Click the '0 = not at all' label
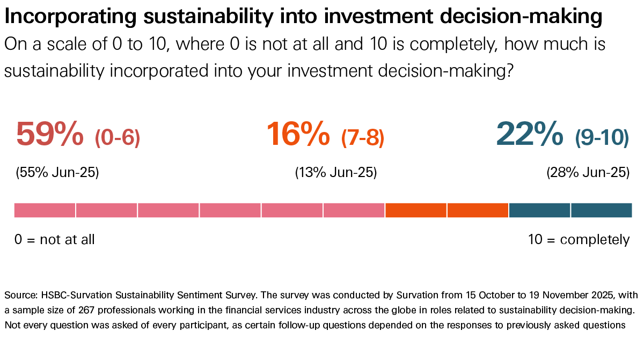This screenshot has height=338, width=644. [55, 239]
